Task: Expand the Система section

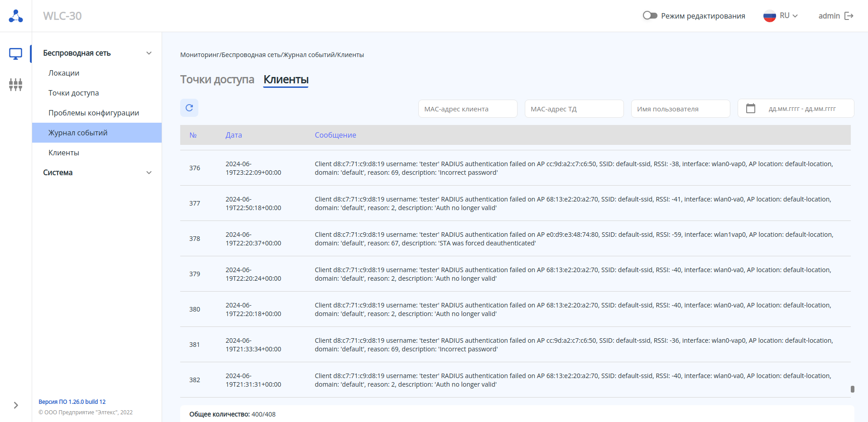Action: pyautogui.click(x=149, y=173)
